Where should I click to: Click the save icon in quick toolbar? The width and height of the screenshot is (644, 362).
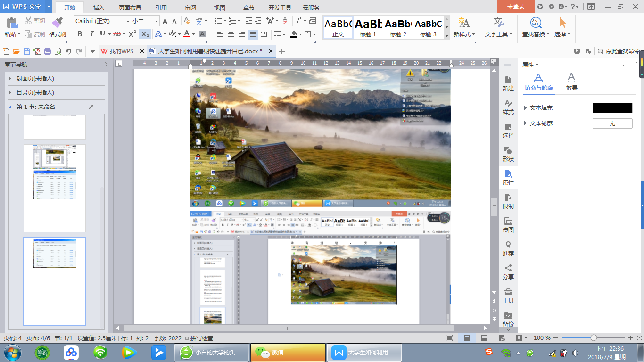[27, 51]
